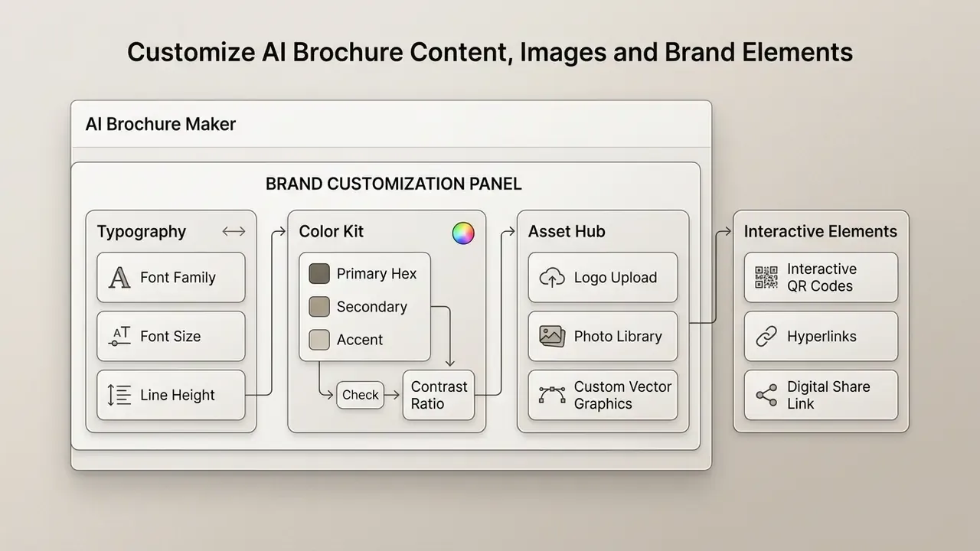Open the Line Height option
The width and height of the screenshot is (980, 551).
[171, 395]
